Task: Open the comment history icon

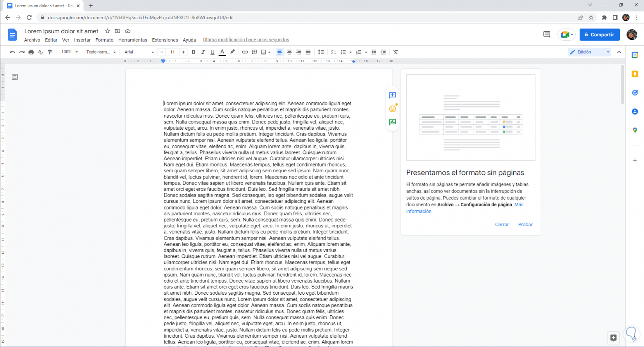Action: 546,35
